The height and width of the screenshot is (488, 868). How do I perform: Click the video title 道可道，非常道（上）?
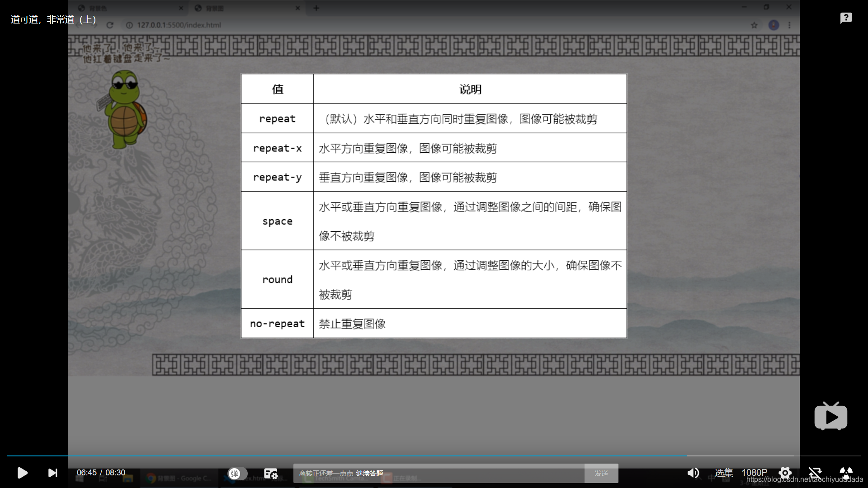(x=53, y=19)
